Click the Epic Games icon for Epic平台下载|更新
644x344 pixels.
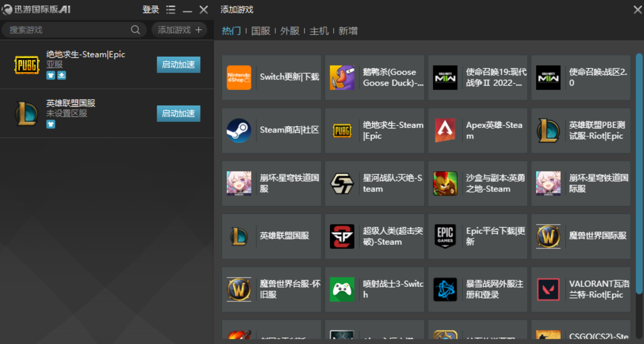[445, 236]
